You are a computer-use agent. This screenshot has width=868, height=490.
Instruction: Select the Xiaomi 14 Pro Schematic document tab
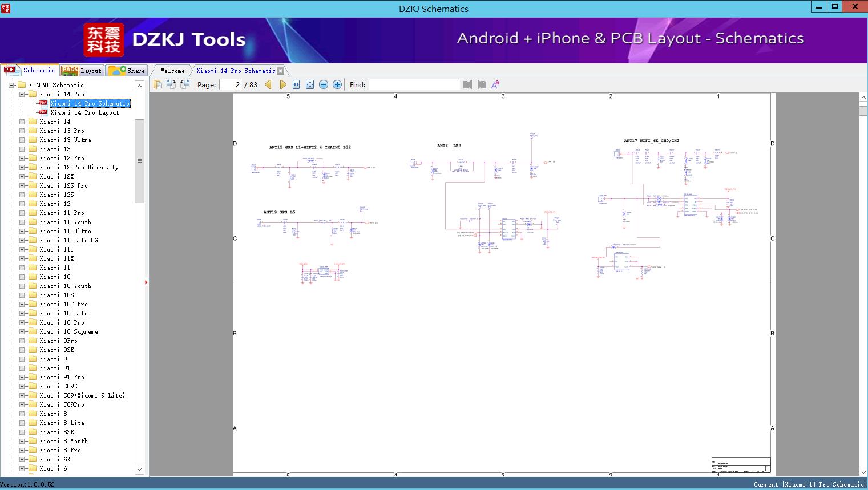click(236, 71)
